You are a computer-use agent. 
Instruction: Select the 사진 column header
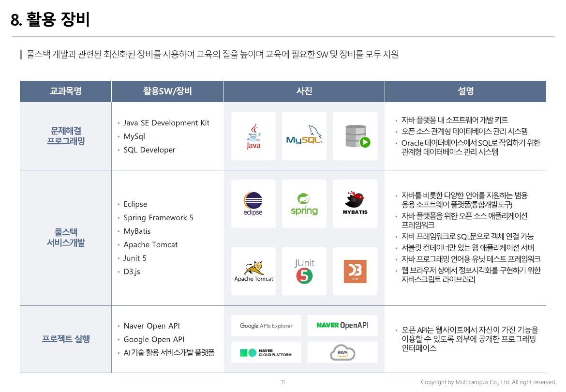304,91
